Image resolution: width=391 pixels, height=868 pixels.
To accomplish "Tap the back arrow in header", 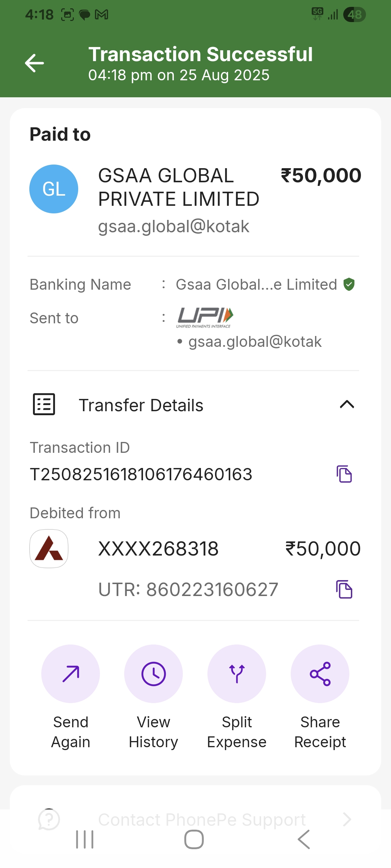I will coord(34,63).
